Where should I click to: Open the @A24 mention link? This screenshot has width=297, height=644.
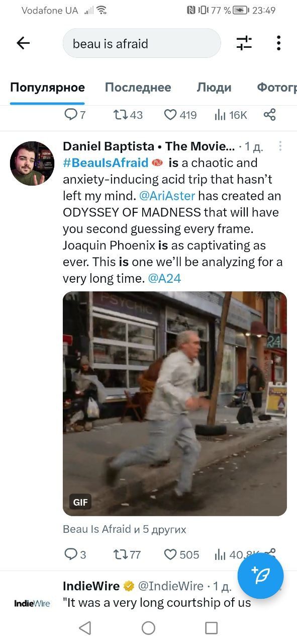tap(165, 279)
